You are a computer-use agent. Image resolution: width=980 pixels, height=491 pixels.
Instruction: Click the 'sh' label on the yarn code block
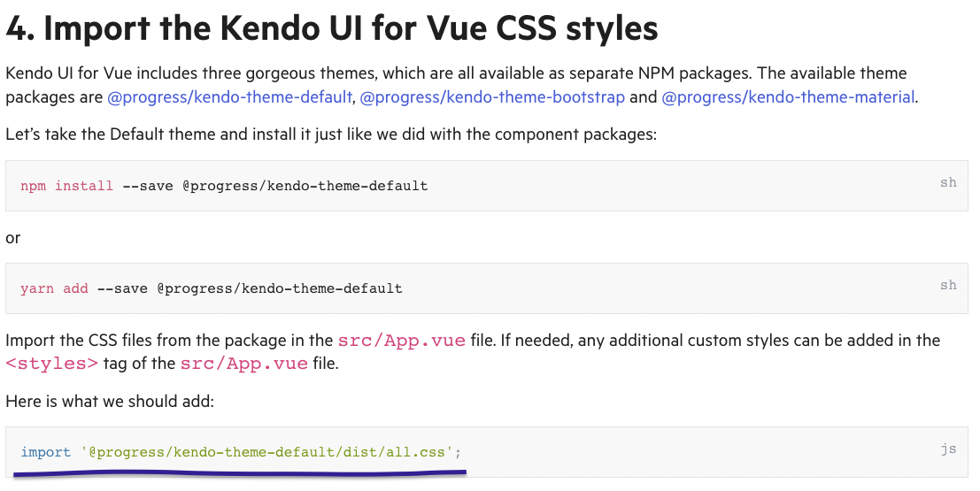pos(948,285)
